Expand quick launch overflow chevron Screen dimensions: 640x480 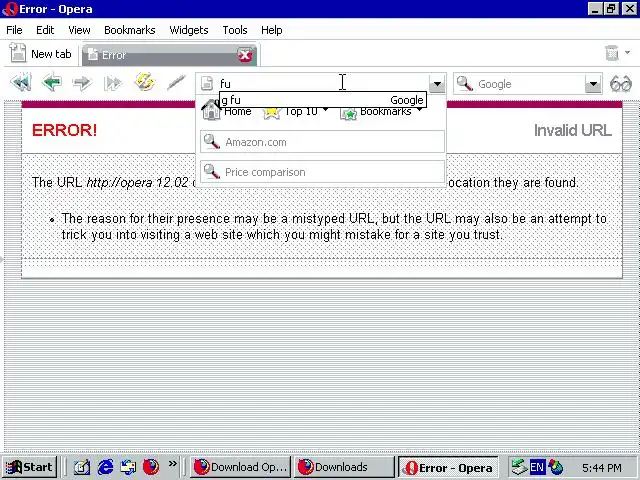(x=173, y=464)
